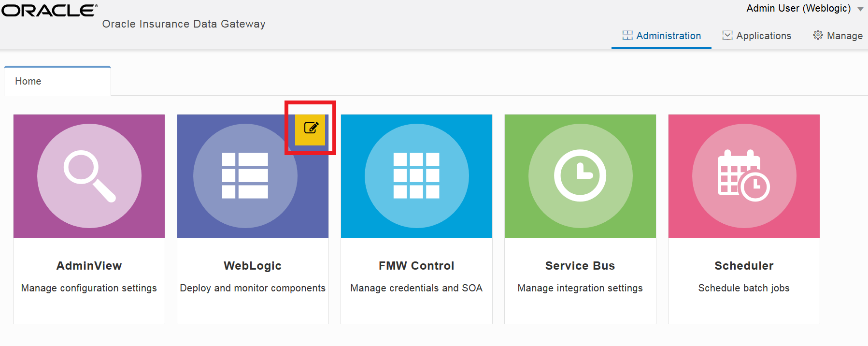Click 'Deploy and monitor components' text

click(x=253, y=288)
